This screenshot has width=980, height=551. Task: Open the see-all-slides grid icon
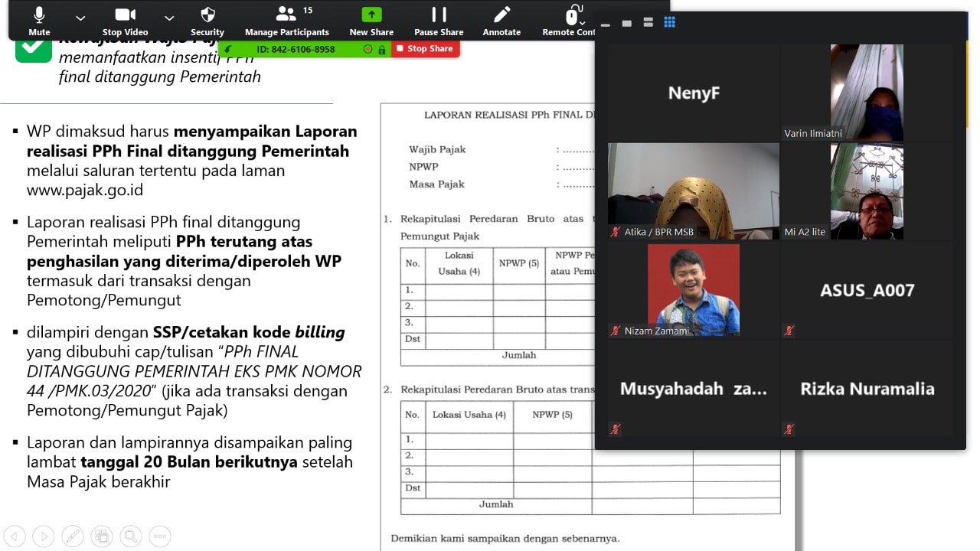point(101,536)
